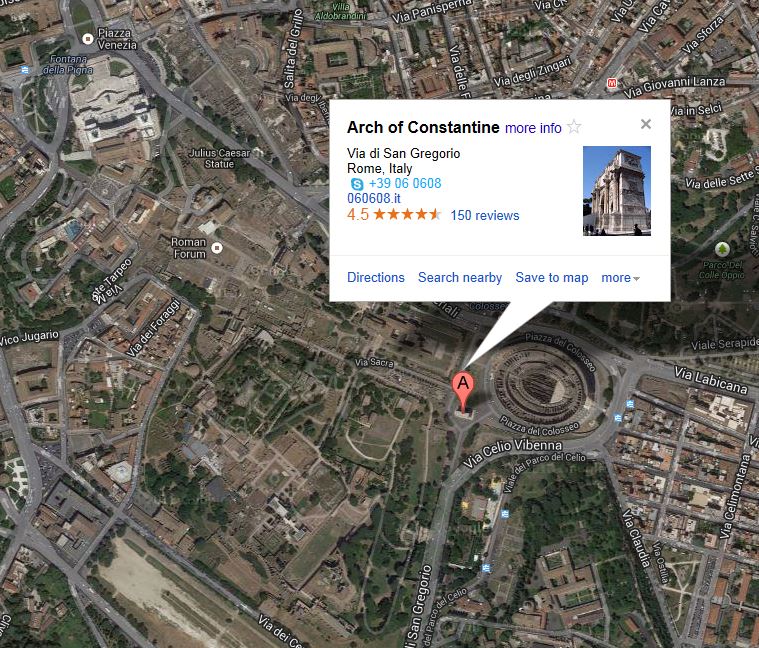This screenshot has width=759, height=648.
Task: Star the Arch of Constantine place
Action: point(574,127)
